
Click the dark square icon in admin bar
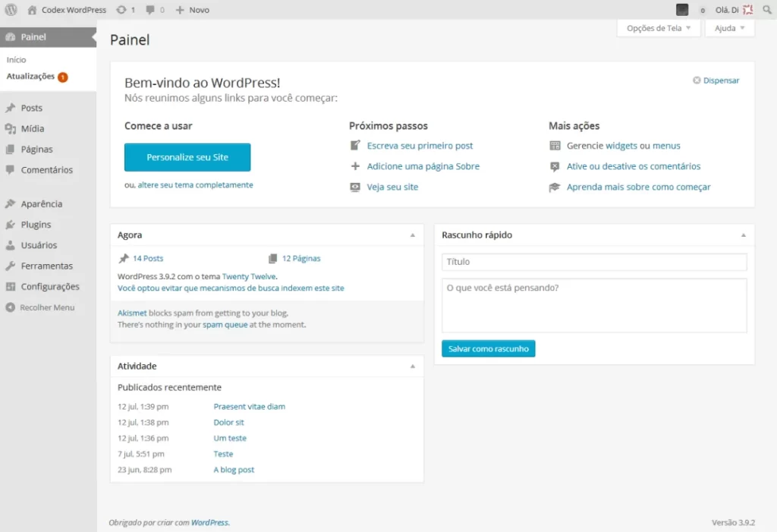click(682, 9)
